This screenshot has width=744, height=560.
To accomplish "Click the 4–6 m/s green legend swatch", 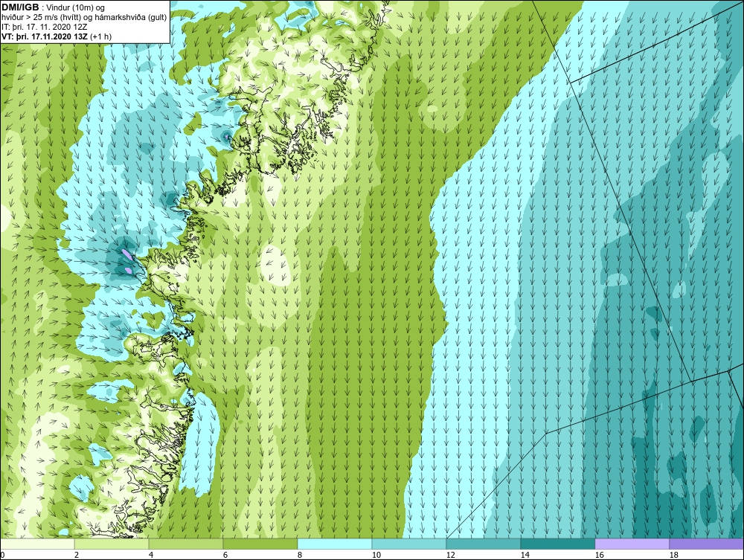I will click(186, 544).
